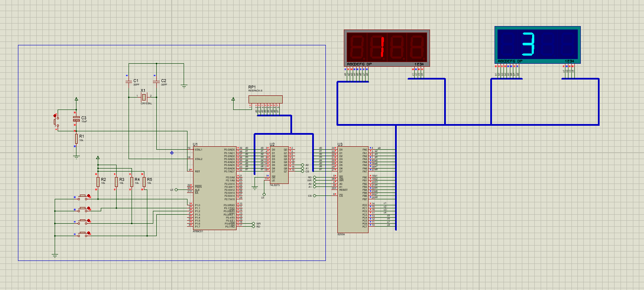Click the 74LS373 part name label

pos(275,185)
